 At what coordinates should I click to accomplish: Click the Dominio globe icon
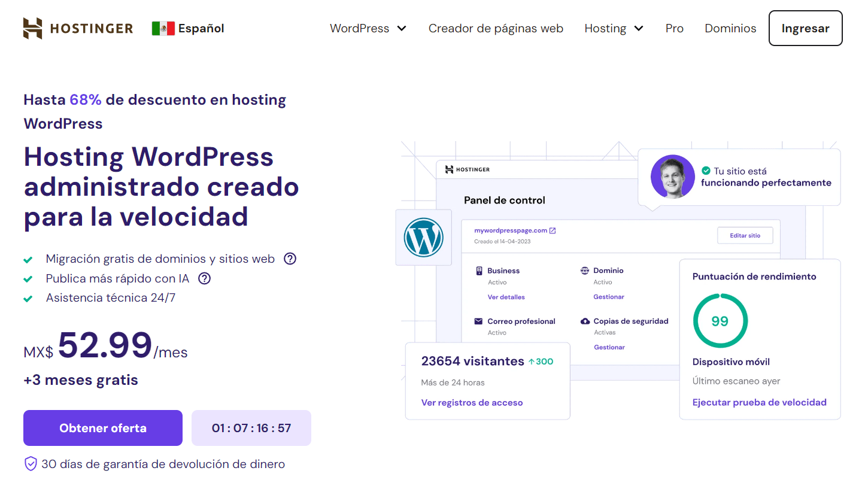coord(585,271)
